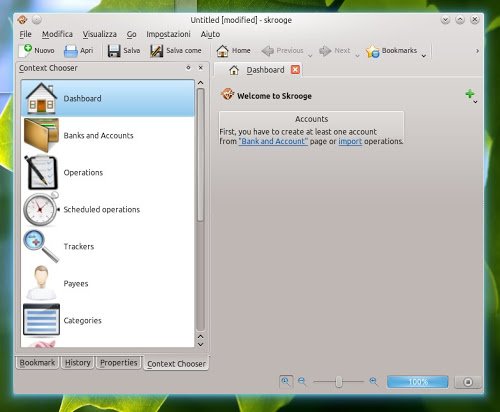Open the green plus add-widget dropdown
Screen dimensions: 500x412
click(x=471, y=96)
